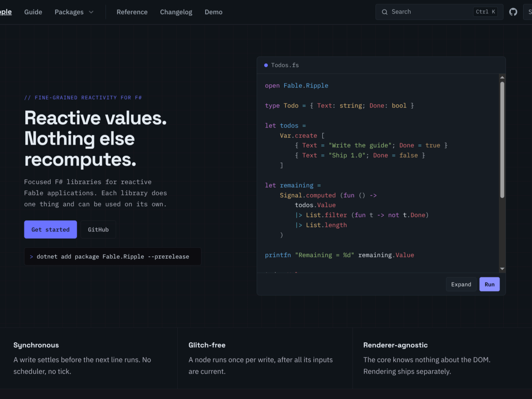Image resolution: width=532 pixels, height=399 pixels.
Task: Click the Expand button in code editor
Action: click(x=461, y=284)
